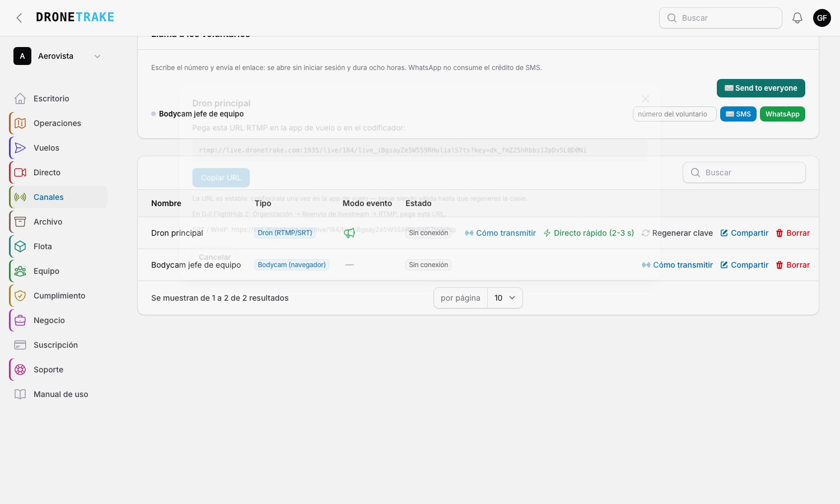Send the link by SMS
The height and width of the screenshot is (504, 840).
738,114
